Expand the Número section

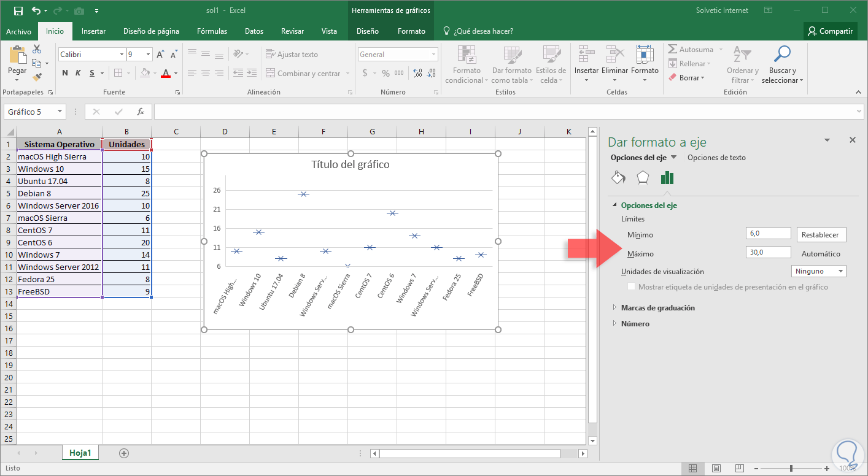[635, 324]
